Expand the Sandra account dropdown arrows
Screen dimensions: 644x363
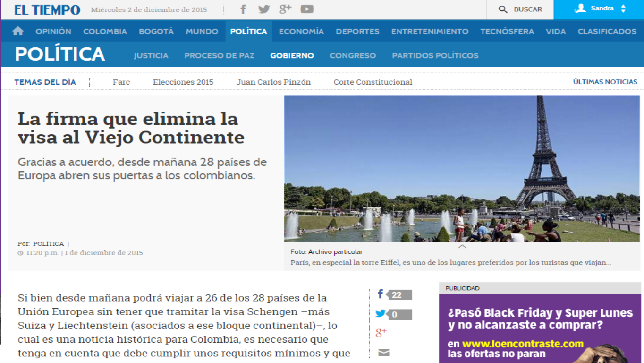(x=623, y=9)
